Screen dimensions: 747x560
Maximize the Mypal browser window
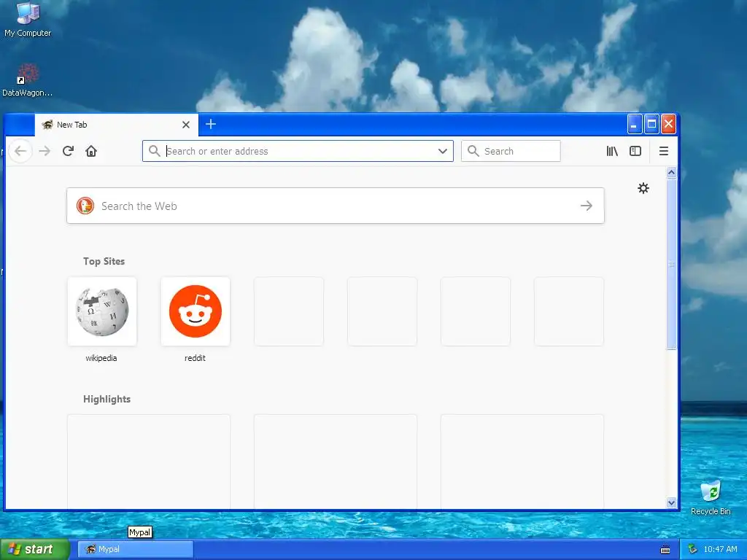(651, 124)
